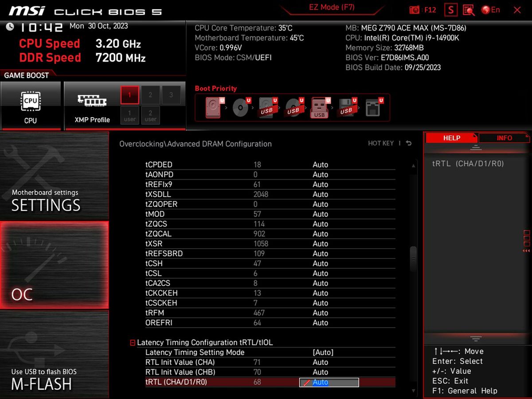
Task: Select the tCSCKEH row
Action: click(270, 303)
